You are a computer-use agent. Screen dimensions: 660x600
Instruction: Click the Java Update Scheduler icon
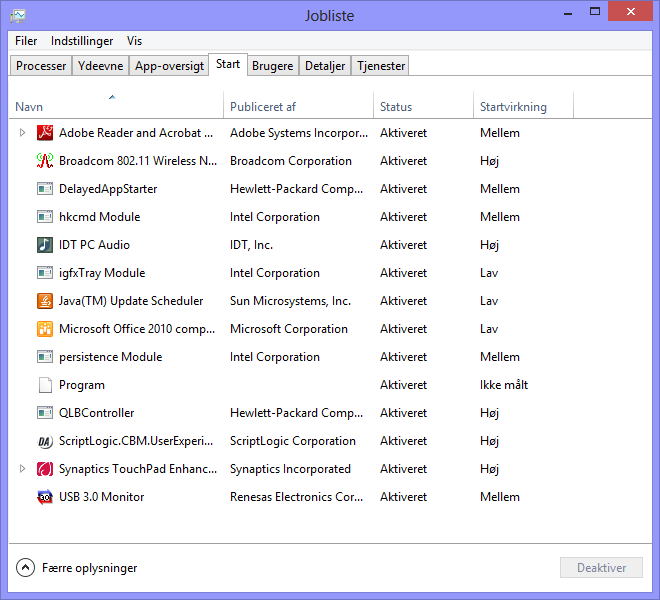(x=44, y=301)
